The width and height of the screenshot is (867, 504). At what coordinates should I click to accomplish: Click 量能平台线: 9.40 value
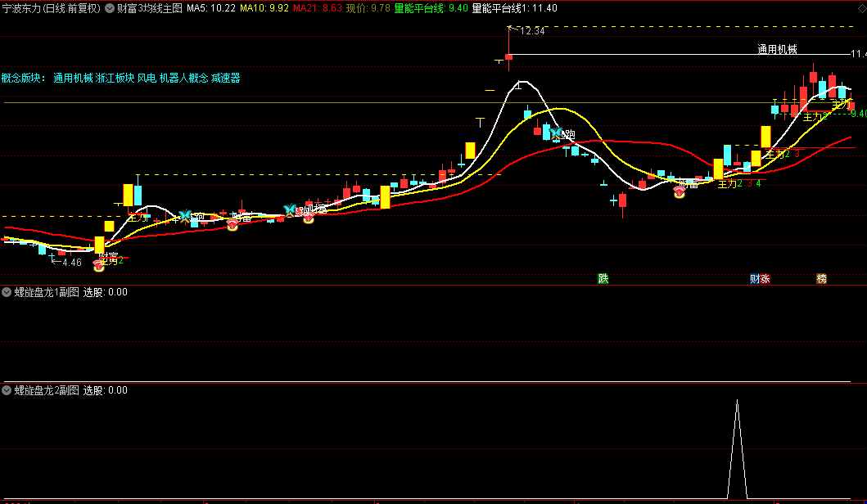(431, 8)
